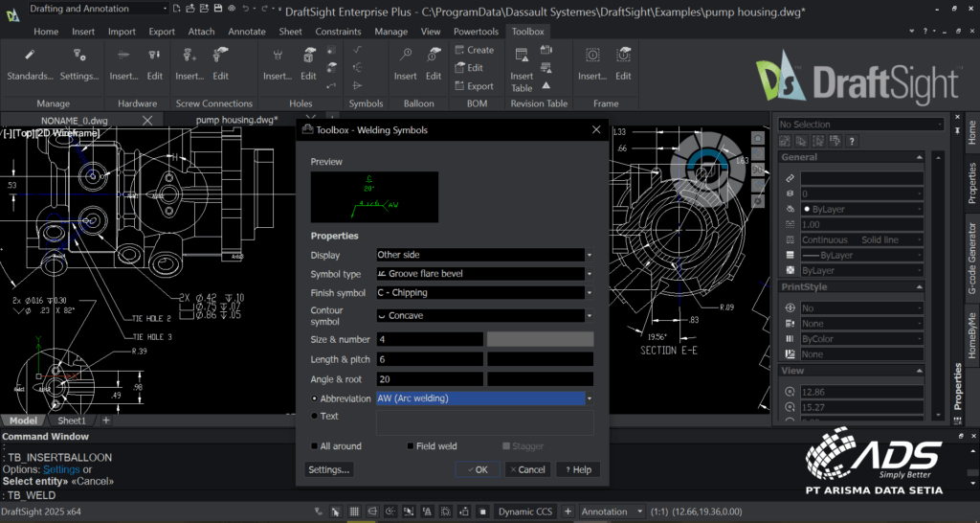Export the BOM
This screenshot has width=980, height=523.
pyautogui.click(x=475, y=86)
